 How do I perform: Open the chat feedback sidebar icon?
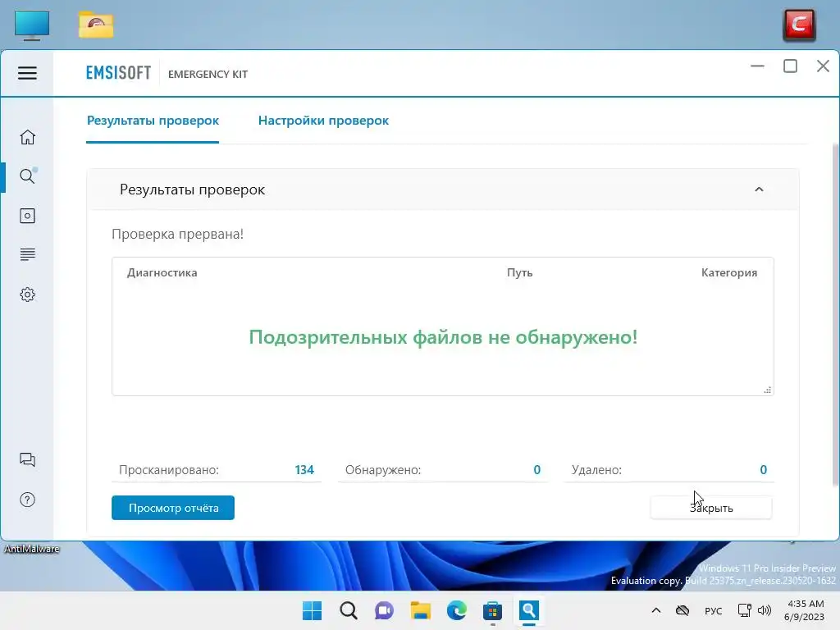pos(27,459)
